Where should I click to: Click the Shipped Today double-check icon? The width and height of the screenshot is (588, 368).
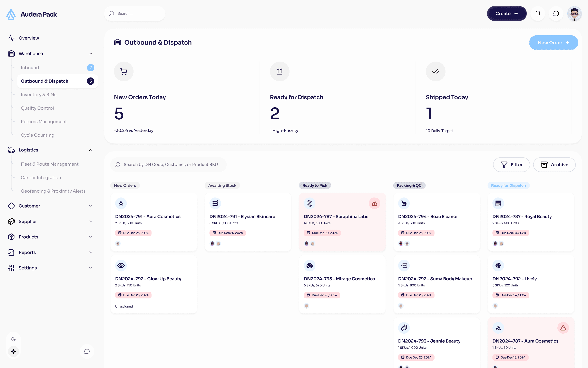[436, 71]
